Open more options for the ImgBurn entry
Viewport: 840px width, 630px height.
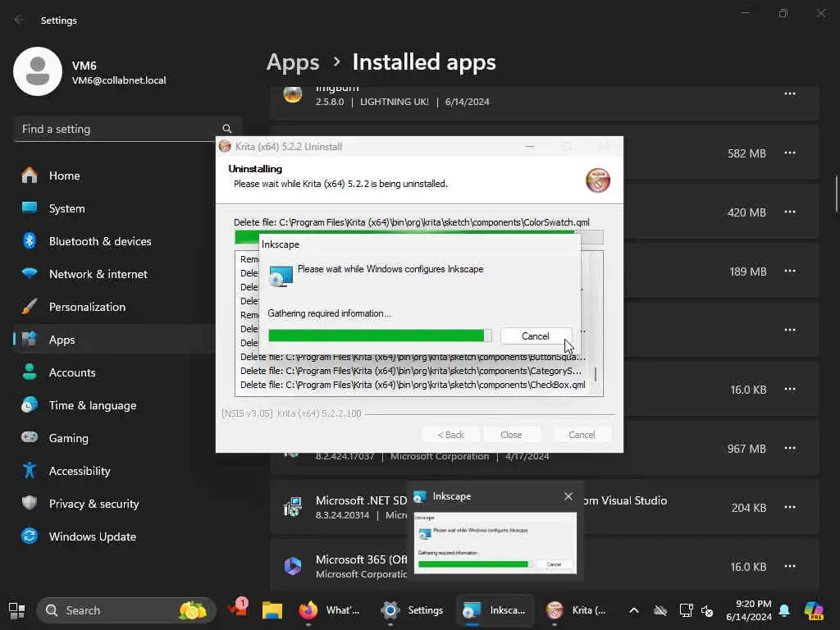point(790,94)
